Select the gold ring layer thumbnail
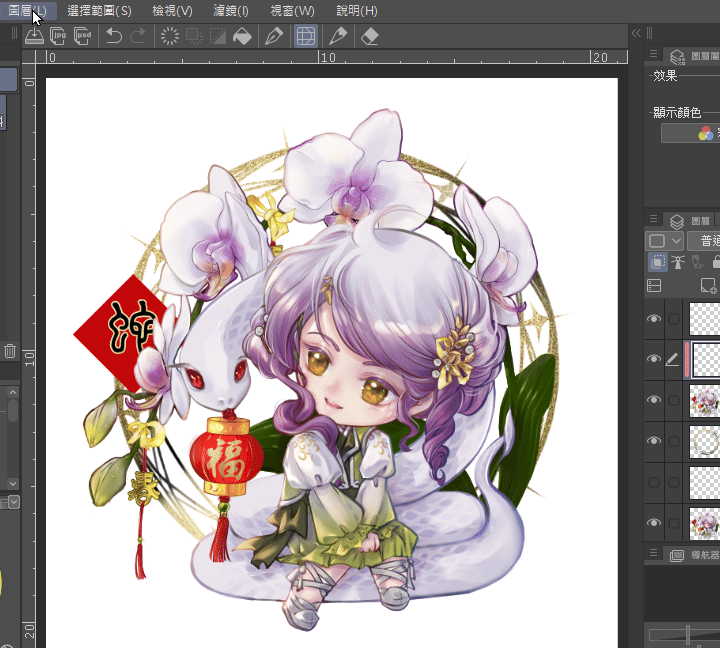Screen dimensions: 720x648 click(705, 441)
